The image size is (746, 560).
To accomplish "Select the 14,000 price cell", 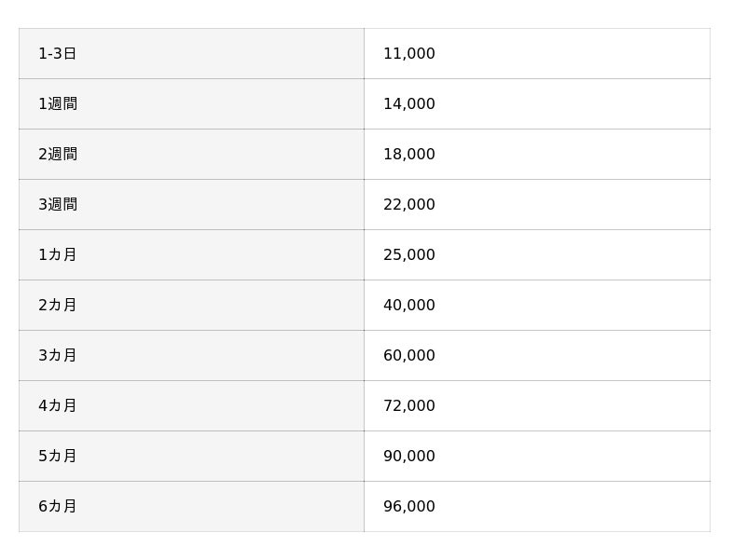I will 409,104.
